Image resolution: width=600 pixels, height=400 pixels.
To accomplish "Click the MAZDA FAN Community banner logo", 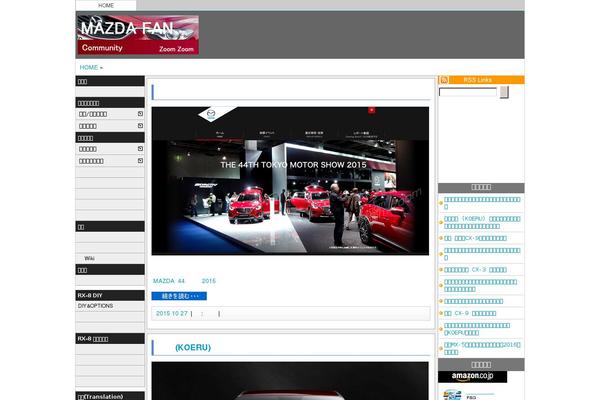I will click(x=138, y=35).
